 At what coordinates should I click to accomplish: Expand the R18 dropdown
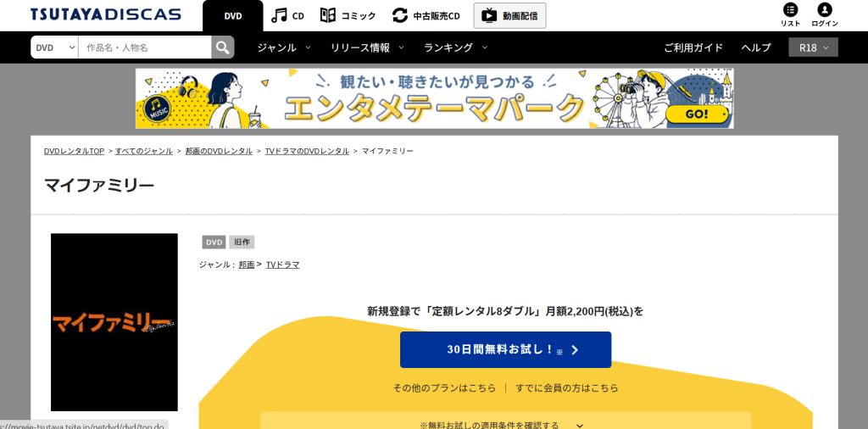(x=813, y=47)
